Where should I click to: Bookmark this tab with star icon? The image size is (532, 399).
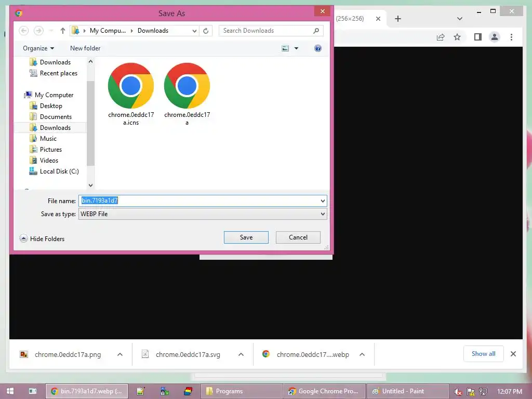[457, 37]
